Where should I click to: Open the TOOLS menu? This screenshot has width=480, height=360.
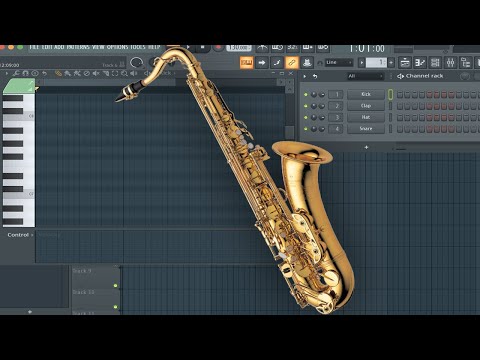pos(138,47)
